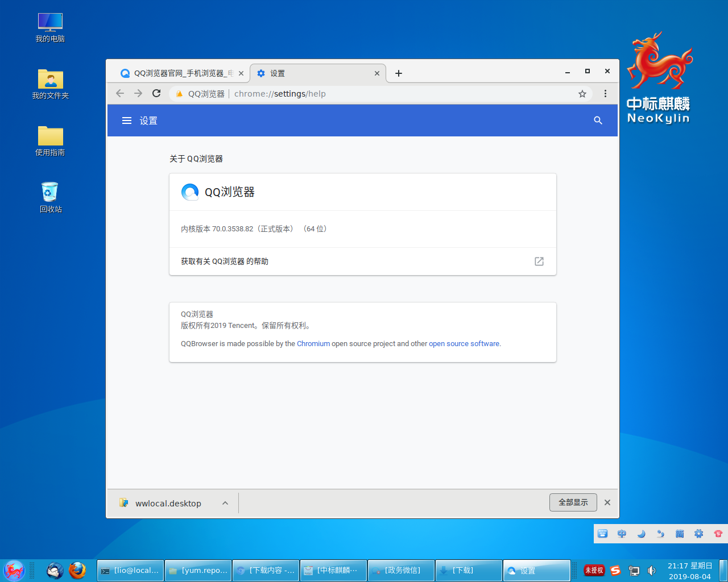Launch Thunderbird from the taskbar
Image resolution: width=728 pixels, height=582 pixels.
coord(55,570)
